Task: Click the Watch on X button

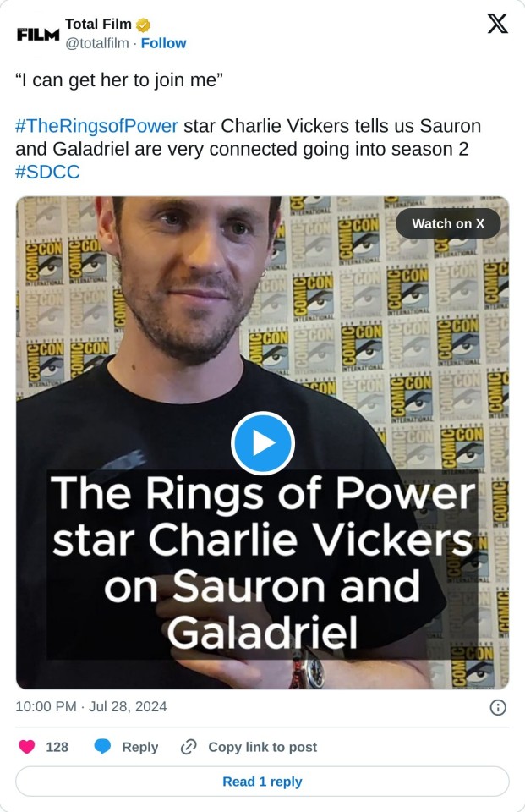Action: coord(448,223)
